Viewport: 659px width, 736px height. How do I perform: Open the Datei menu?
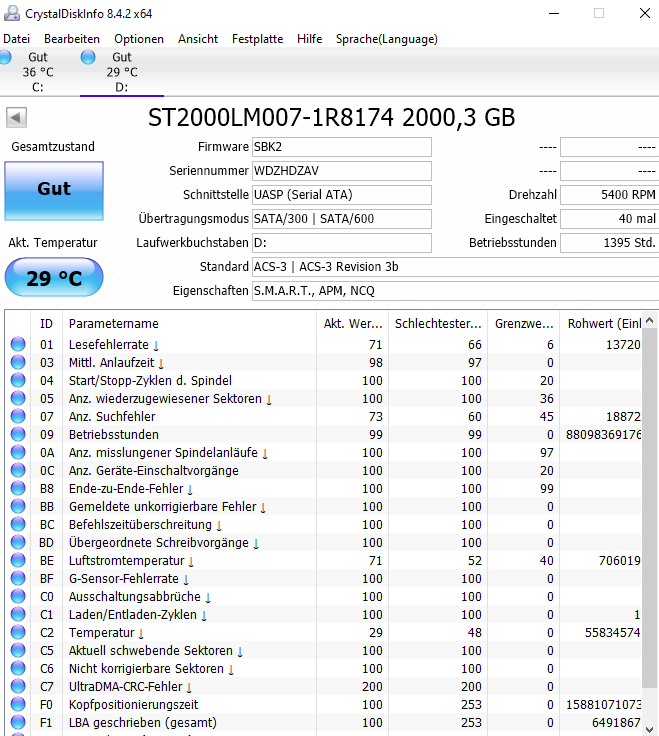[16, 39]
